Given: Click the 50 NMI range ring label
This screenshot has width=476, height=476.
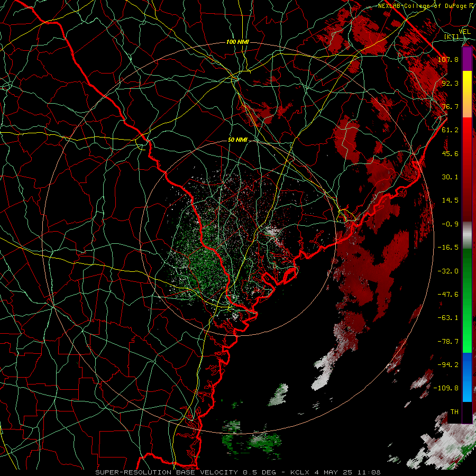Looking at the screenshot, I should coord(237,140).
